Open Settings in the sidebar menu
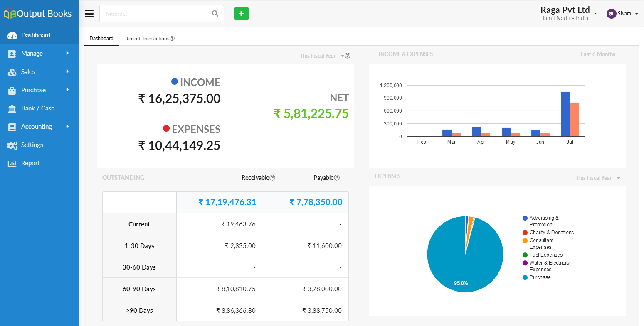The image size is (644, 326). click(x=39, y=145)
